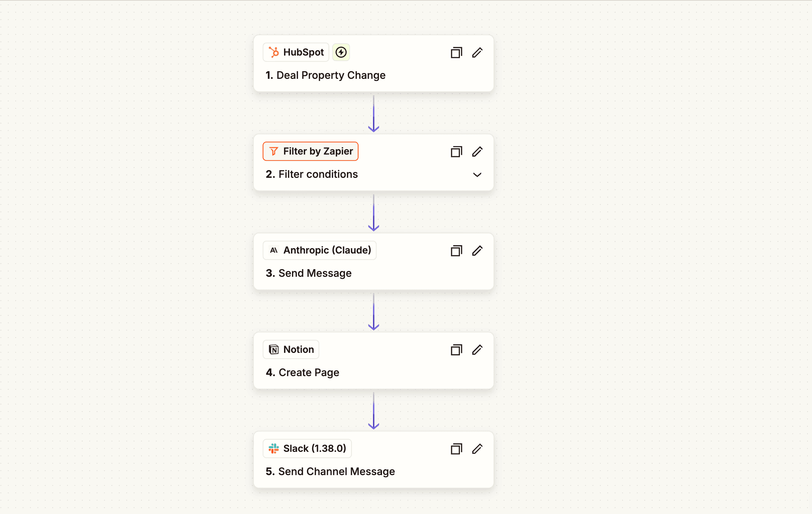Expand the Filter conditions chevron
The image size is (812, 514).
[x=477, y=175]
